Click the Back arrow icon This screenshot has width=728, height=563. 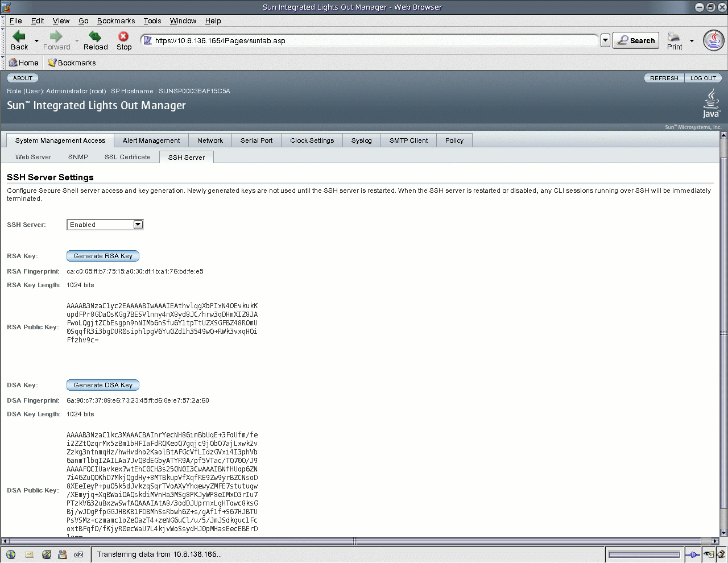19,36
